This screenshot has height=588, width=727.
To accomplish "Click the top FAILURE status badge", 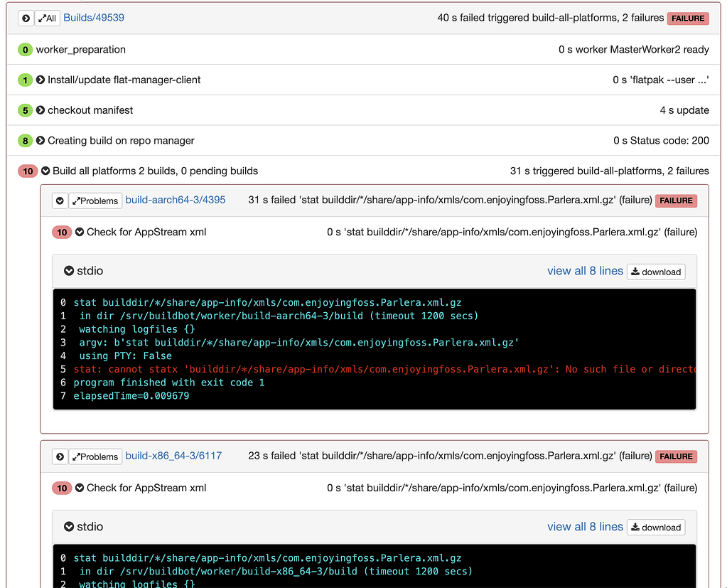I will tap(686, 18).
